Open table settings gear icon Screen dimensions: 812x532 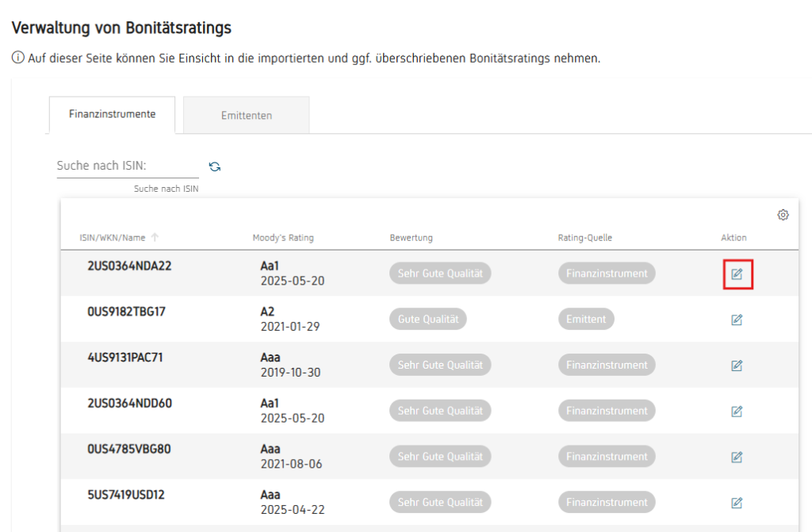coord(783,214)
